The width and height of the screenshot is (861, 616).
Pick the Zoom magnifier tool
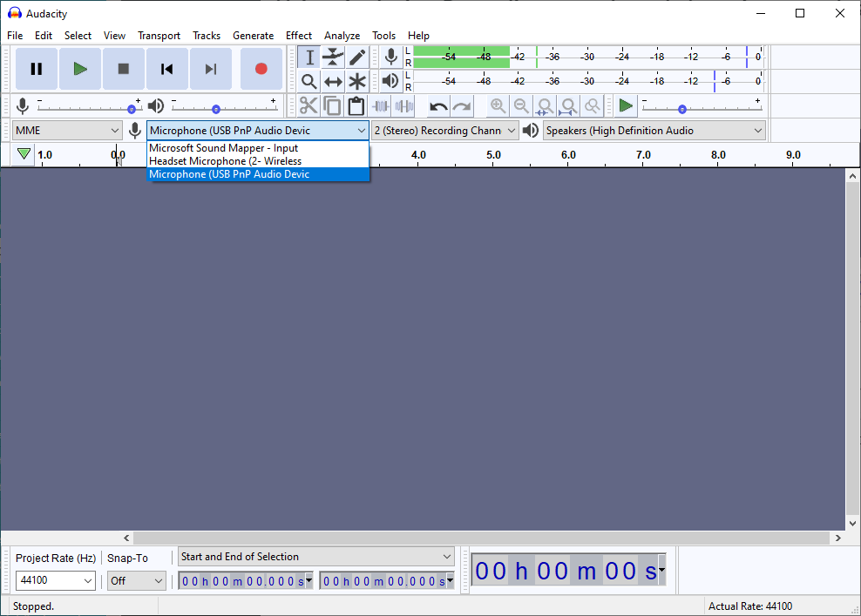309,81
